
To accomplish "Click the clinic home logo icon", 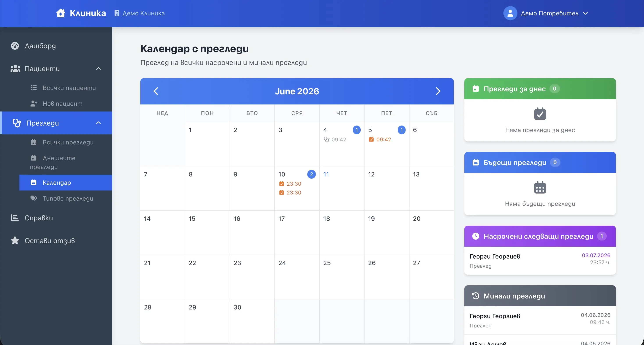I will [x=61, y=13].
